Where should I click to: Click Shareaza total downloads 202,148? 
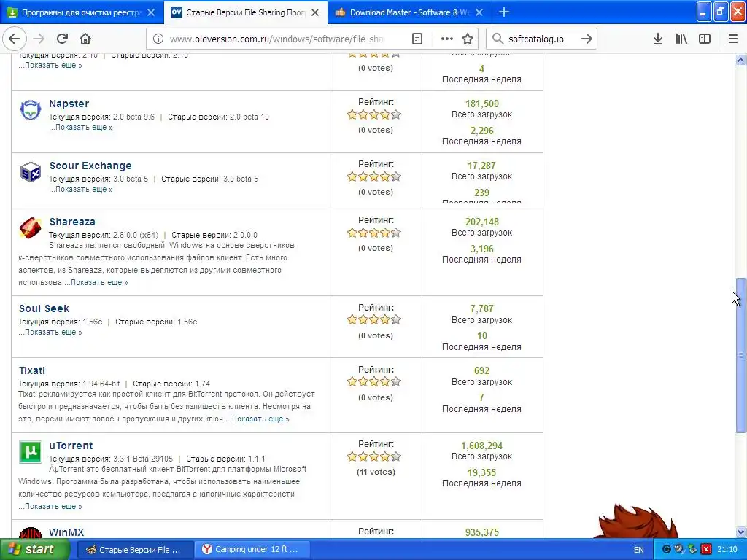(482, 222)
